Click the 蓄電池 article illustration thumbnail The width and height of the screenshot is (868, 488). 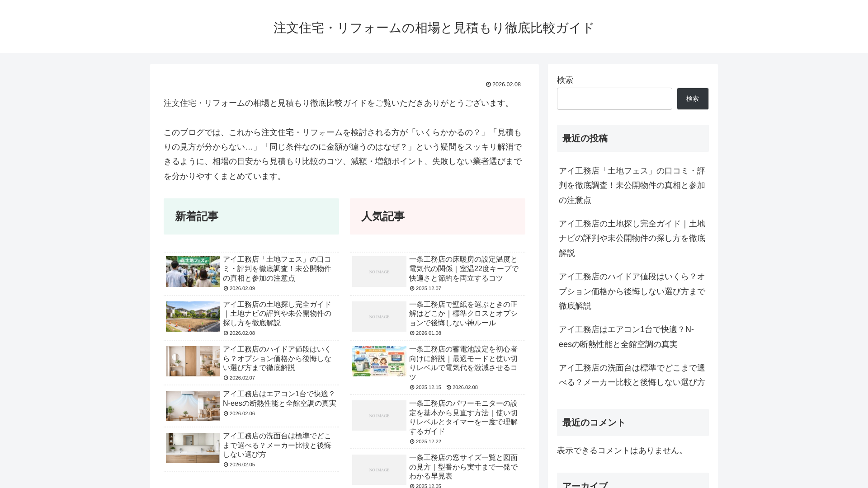(x=378, y=361)
